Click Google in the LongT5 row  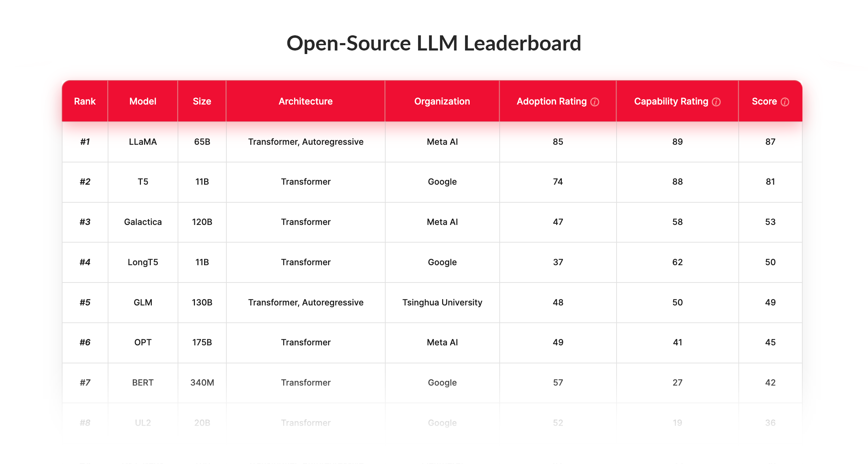tap(442, 262)
